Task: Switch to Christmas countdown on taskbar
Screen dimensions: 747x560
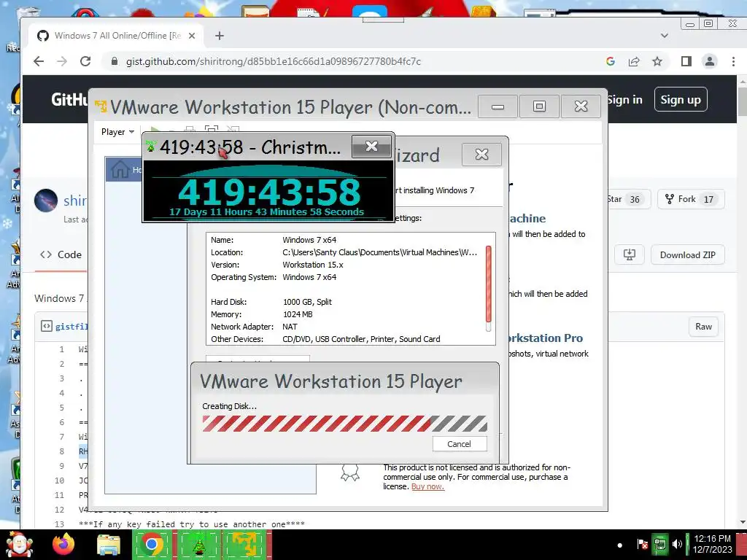Action: click(199, 544)
